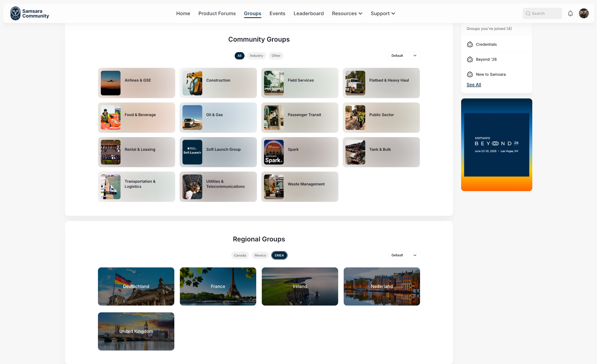
Task: Expand the Resources menu
Action: pos(347,13)
